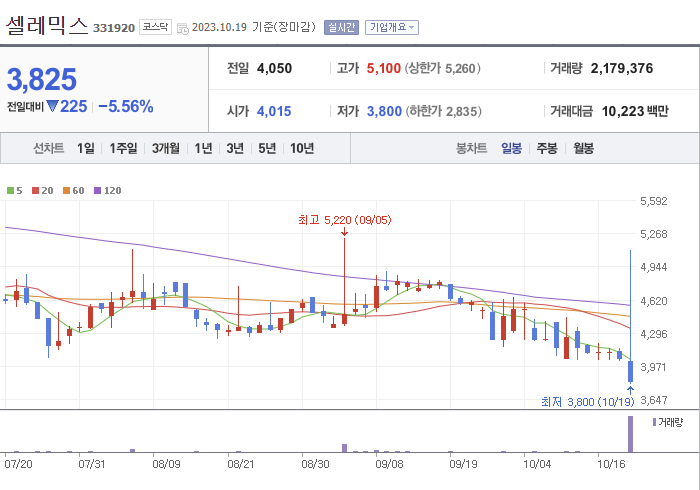
Task: Click the 거래대금 value 10,223 백만
Action: (x=635, y=111)
